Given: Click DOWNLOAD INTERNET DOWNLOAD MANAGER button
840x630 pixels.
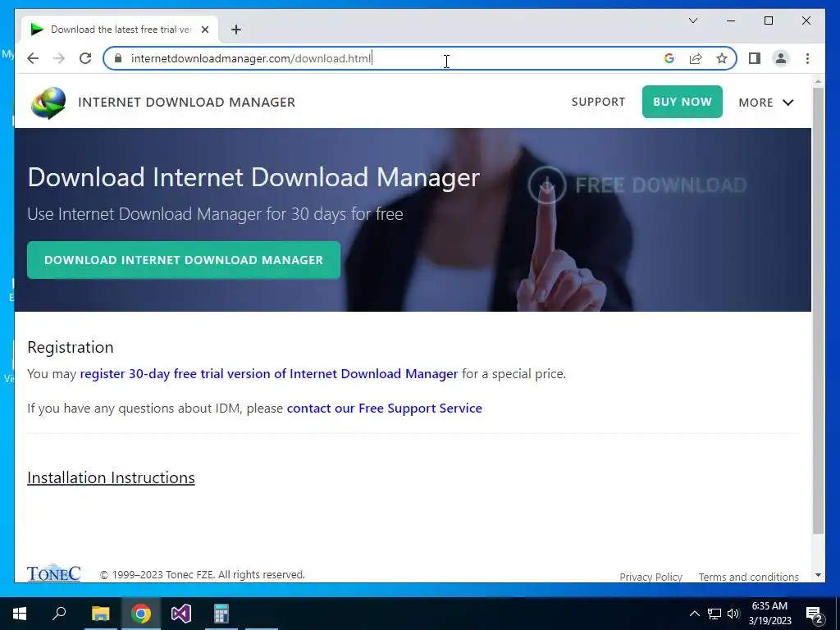Looking at the screenshot, I should click(x=184, y=260).
